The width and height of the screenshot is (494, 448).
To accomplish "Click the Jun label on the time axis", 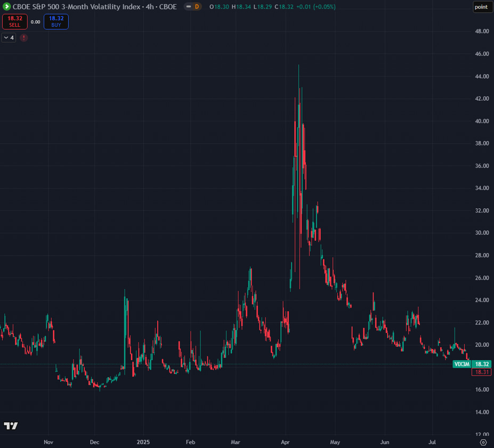I will coord(385,442).
